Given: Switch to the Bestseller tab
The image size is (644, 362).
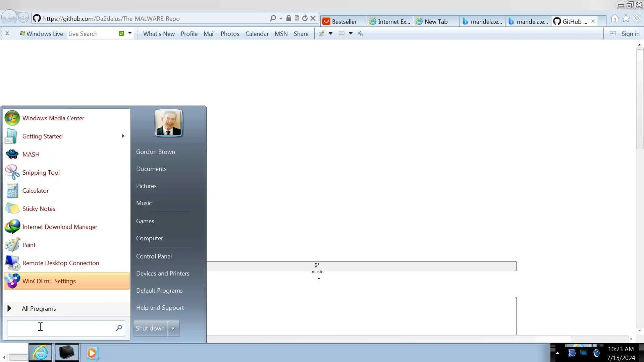Looking at the screenshot, I should click(x=343, y=21).
